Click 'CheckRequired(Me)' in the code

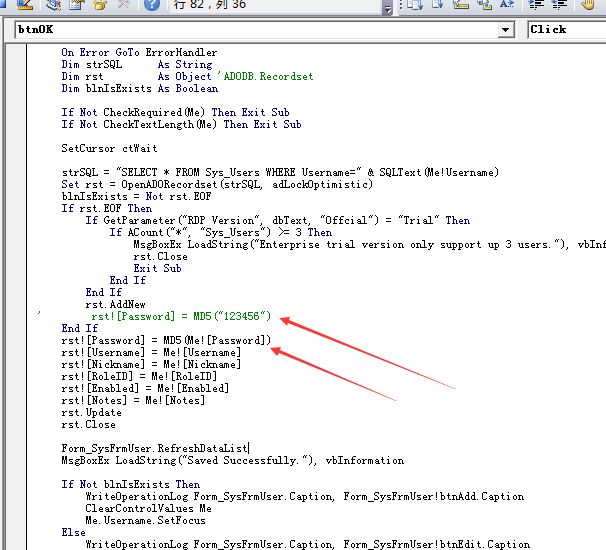point(154,112)
